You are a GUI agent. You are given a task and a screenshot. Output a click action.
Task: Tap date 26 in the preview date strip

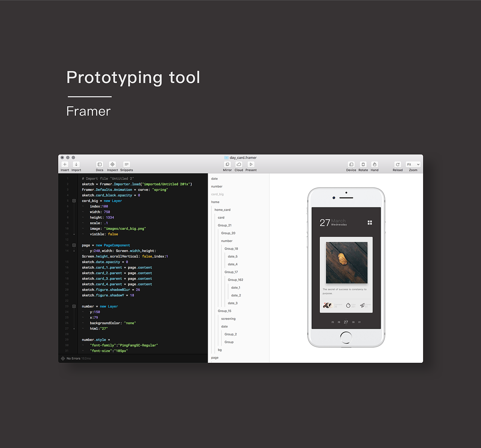pyautogui.click(x=339, y=322)
